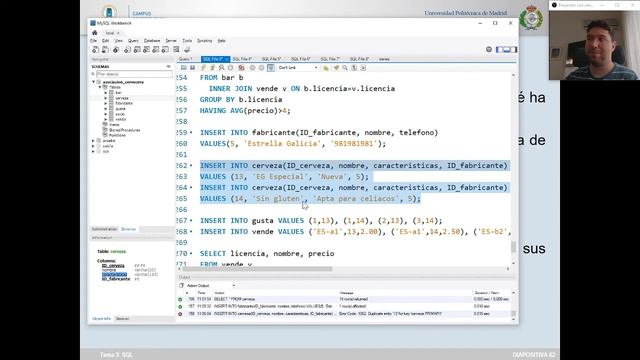Click the editor horizontal scrollbar
Viewport: 640px width, 360px height.
pyautogui.click(x=257, y=269)
